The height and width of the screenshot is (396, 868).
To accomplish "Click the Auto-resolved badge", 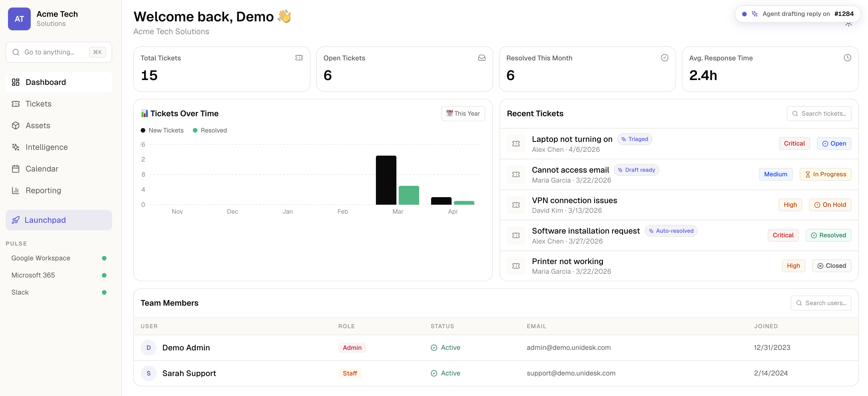I will tap(671, 231).
